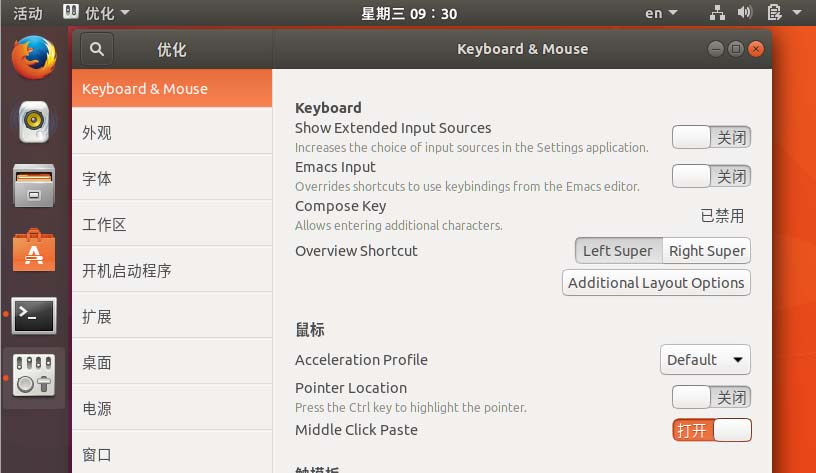This screenshot has width=816, height=473.
Task: Toggle Pointer Location switch on
Action: pos(711,397)
